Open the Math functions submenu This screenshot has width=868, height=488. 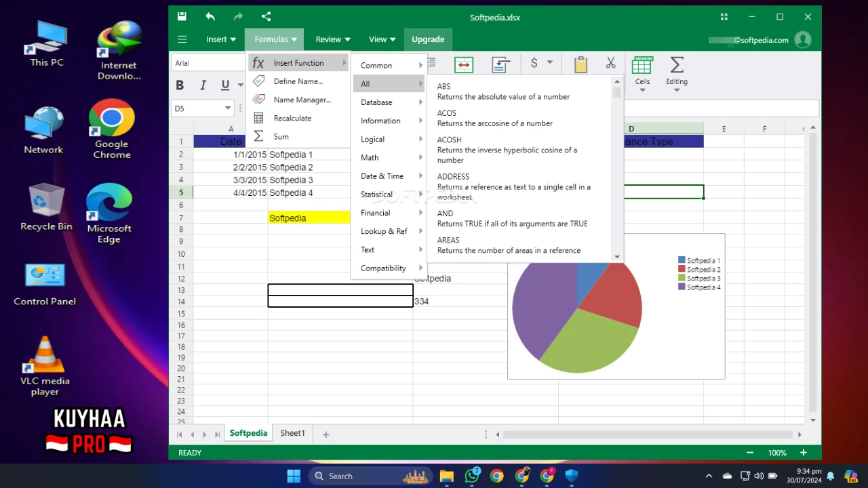[389, 157]
